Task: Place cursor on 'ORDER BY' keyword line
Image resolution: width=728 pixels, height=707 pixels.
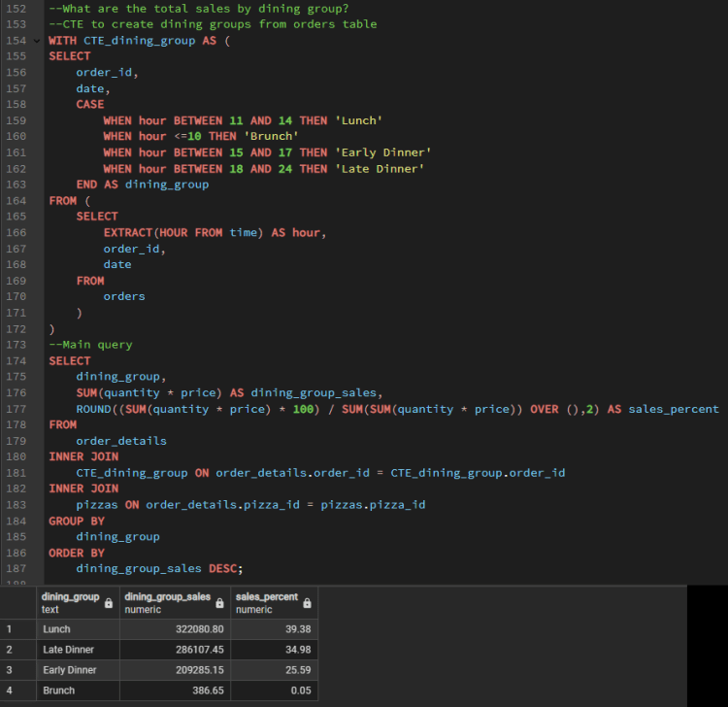Action: 77,553
